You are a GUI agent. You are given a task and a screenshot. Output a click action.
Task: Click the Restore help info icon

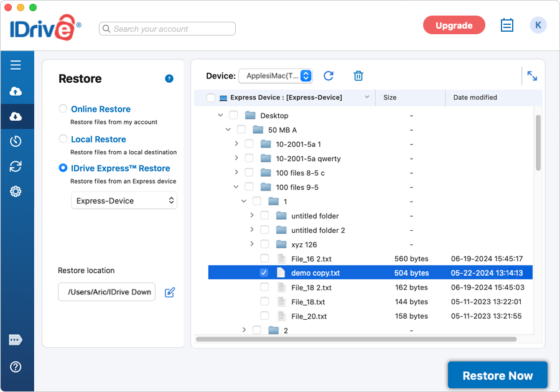[169, 78]
